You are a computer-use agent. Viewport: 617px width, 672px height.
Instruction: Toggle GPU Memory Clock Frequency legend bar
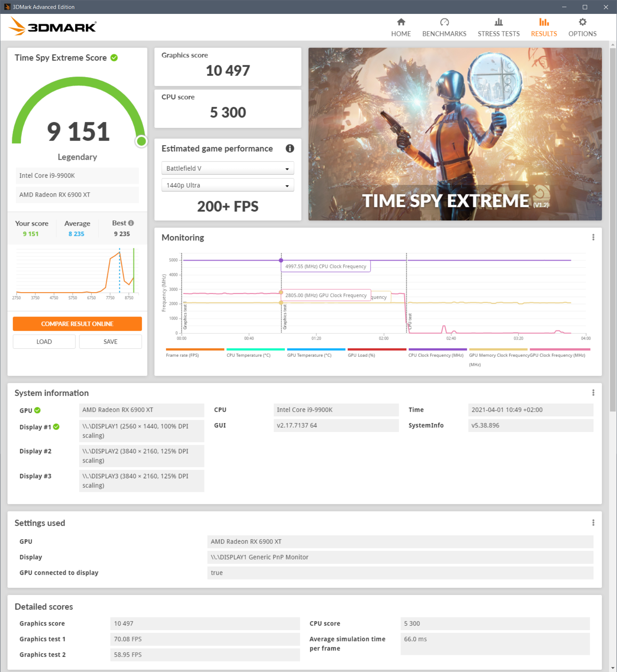coord(498,349)
